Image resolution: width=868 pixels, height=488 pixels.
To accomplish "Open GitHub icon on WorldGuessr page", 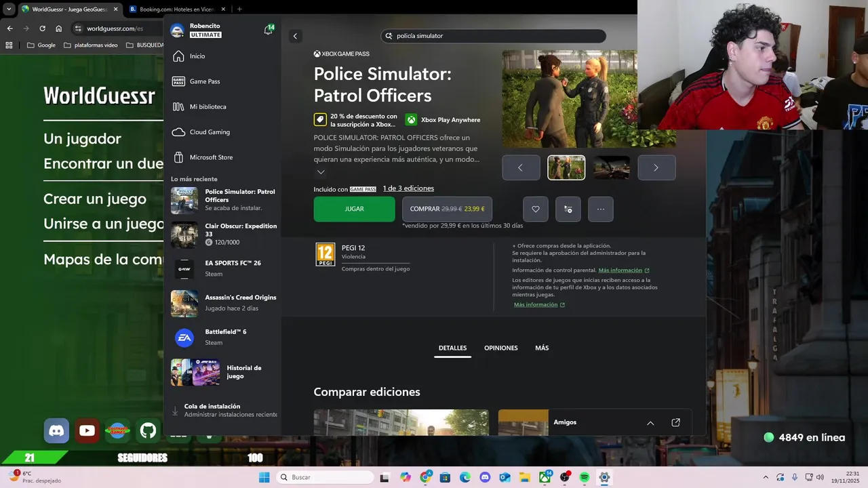I will click(x=148, y=430).
